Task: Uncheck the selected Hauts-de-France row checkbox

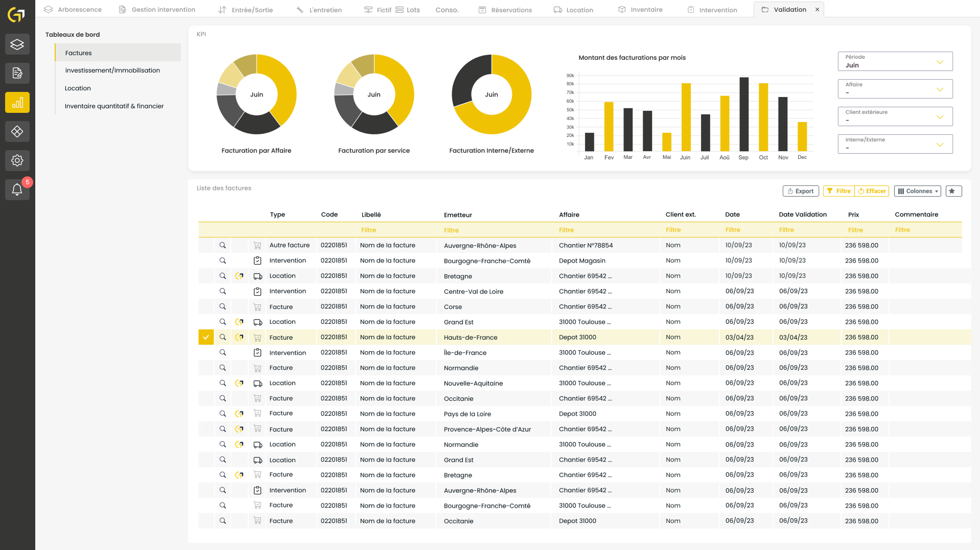Action: tap(206, 338)
